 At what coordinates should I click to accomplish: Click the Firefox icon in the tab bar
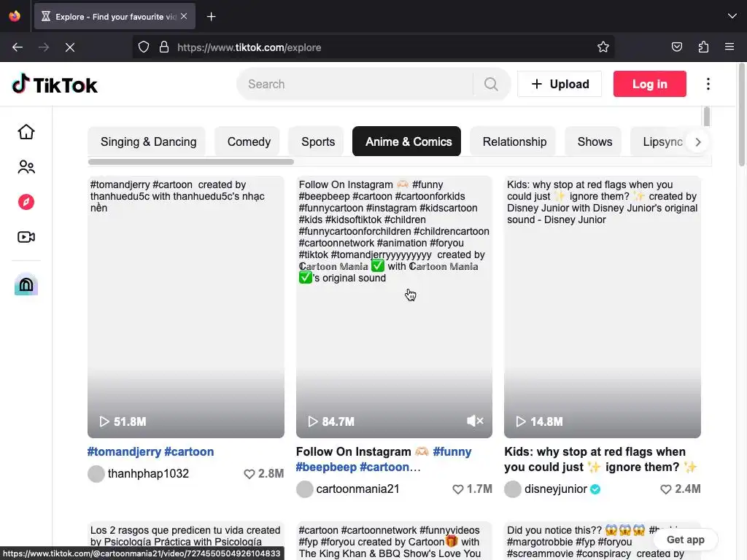point(15,16)
